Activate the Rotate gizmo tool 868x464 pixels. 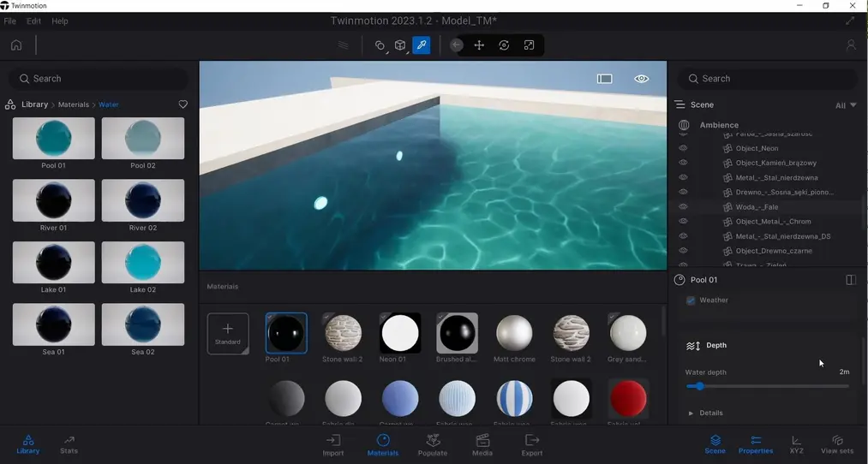pyautogui.click(x=504, y=45)
